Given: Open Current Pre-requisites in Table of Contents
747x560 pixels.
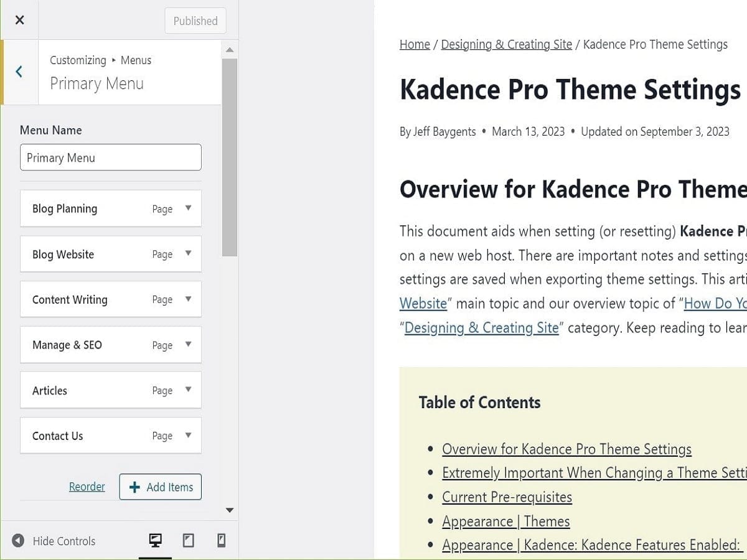Looking at the screenshot, I should [x=507, y=497].
